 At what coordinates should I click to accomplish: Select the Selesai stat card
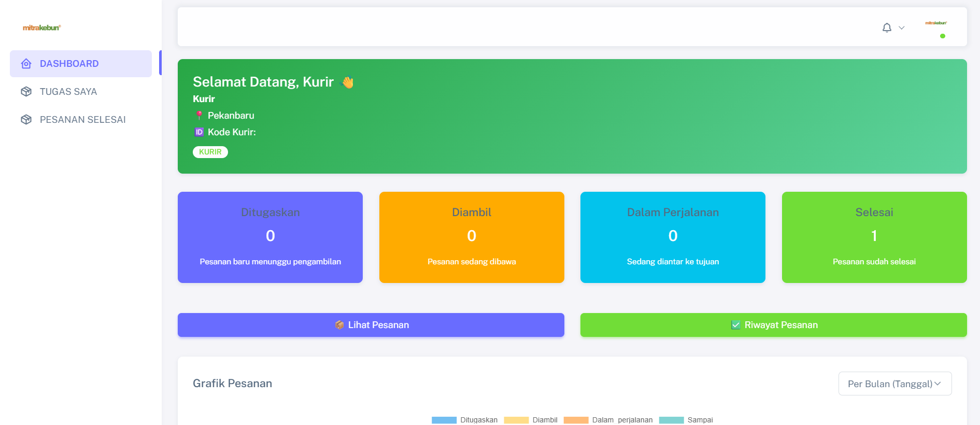click(874, 237)
